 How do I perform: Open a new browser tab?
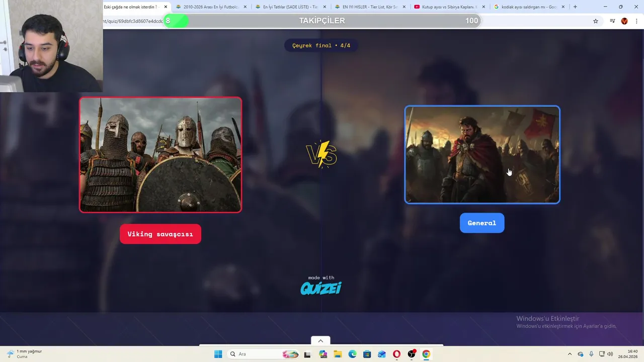[x=575, y=7]
